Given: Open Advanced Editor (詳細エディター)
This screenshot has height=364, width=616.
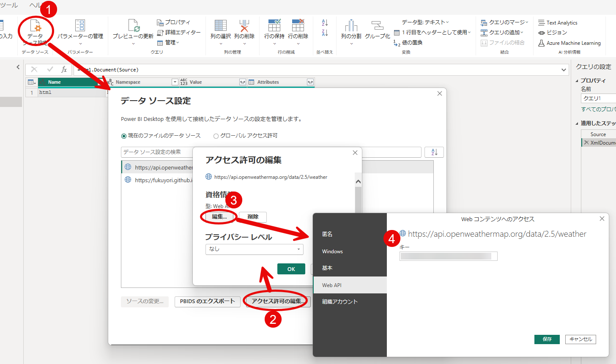Looking at the screenshot, I should pyautogui.click(x=179, y=32).
